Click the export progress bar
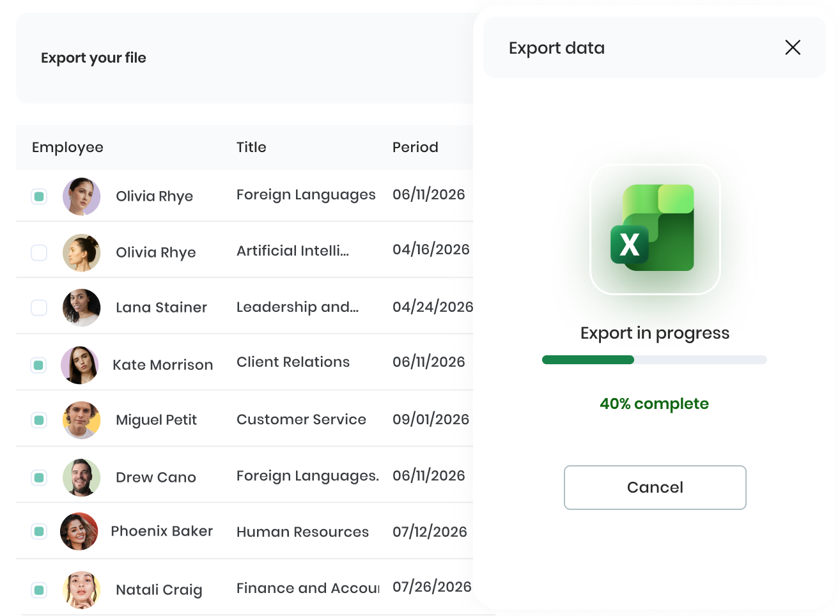Image resolution: width=840 pixels, height=616 pixels. 654,360
